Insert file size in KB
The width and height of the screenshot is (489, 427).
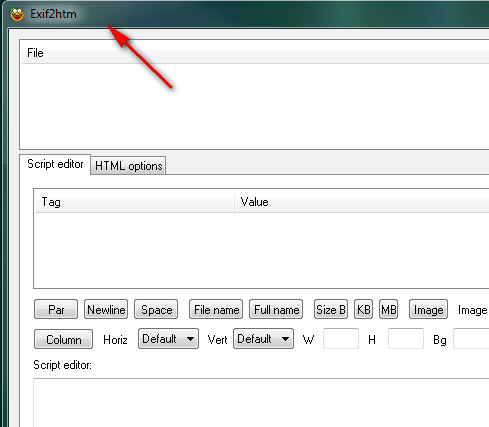click(x=363, y=309)
